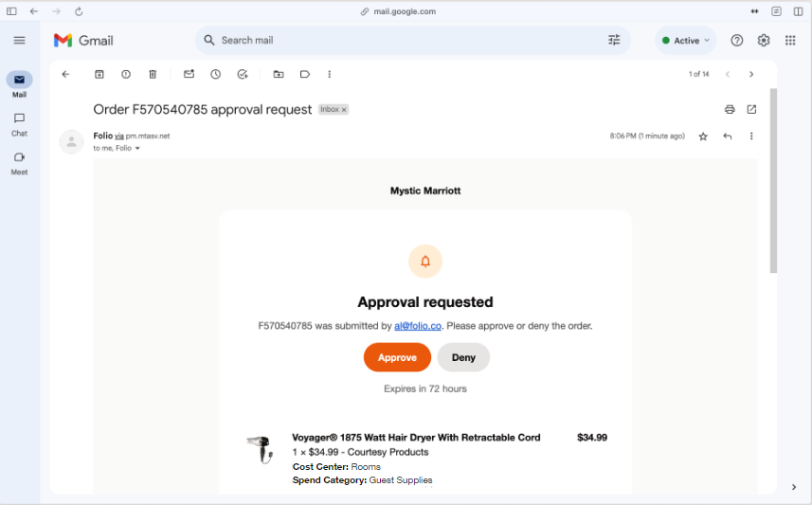Image resolution: width=812 pixels, height=505 pixels.
Task: Click the email vertical scrollbar
Action: (773, 181)
